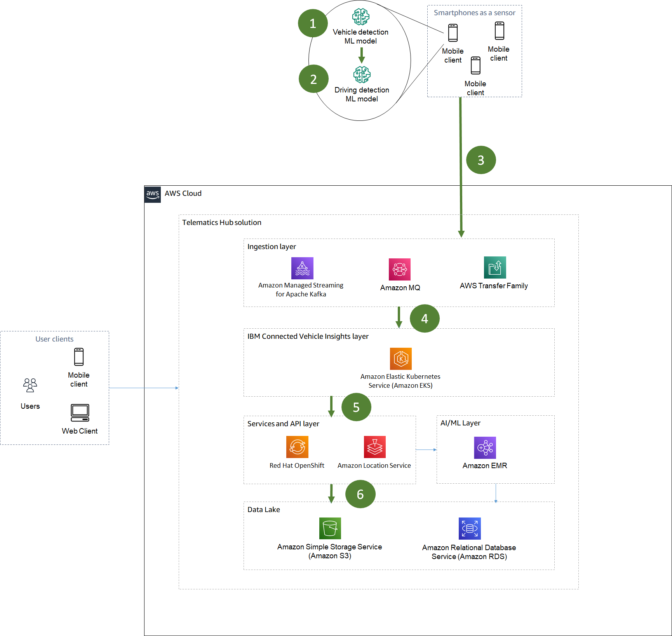The height and width of the screenshot is (636, 672).
Task: Select the pink Amazon MQ icon
Action: pos(400,269)
